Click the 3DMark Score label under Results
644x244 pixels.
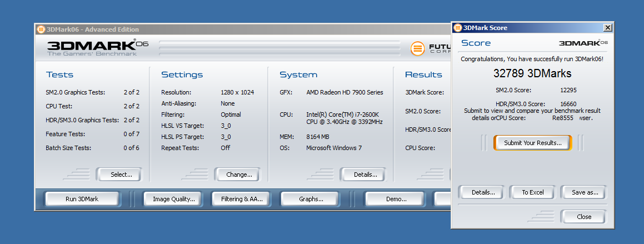425,92
